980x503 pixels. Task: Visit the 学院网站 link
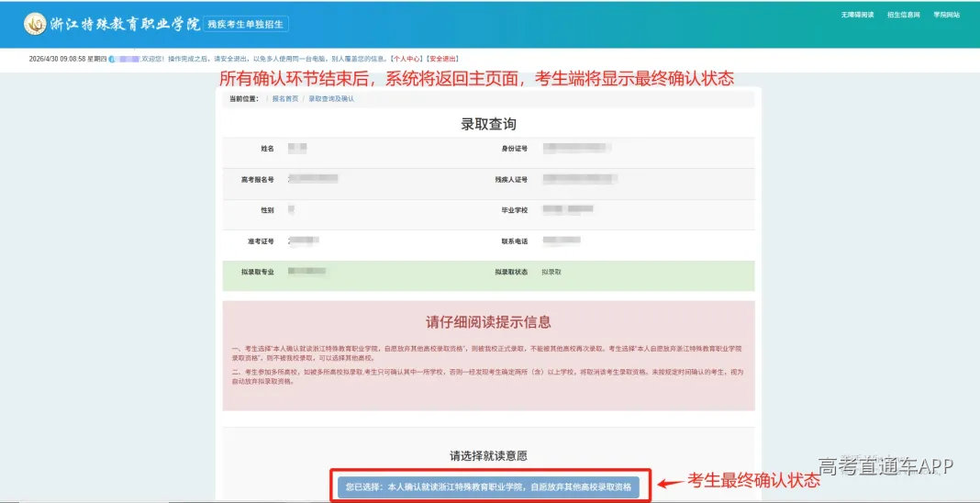pyautogui.click(x=947, y=15)
